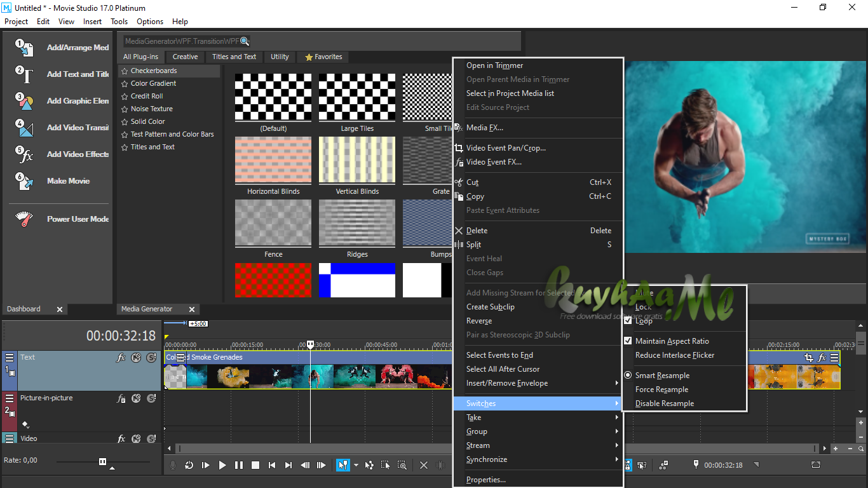Go to start of project icon
The image size is (868, 488).
(272, 465)
